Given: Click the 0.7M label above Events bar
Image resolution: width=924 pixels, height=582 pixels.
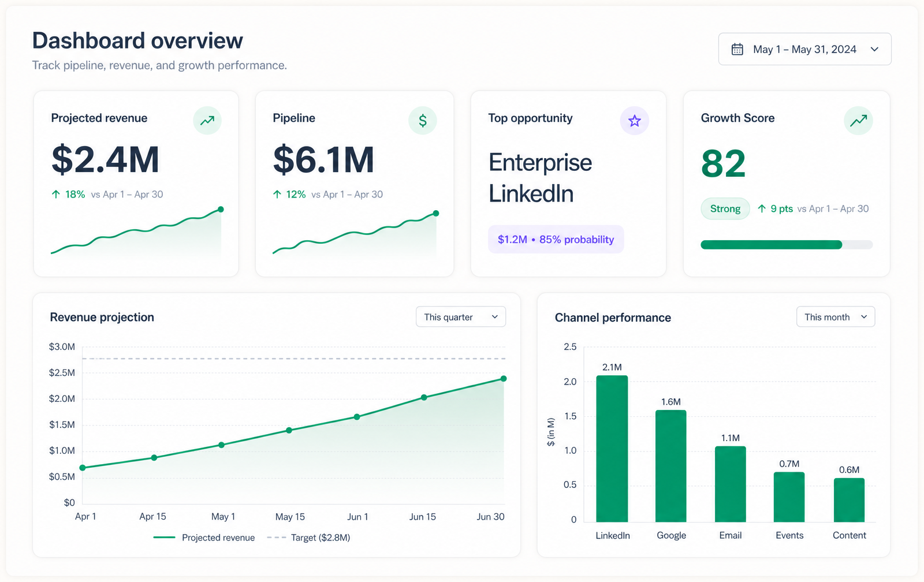Looking at the screenshot, I should click(x=789, y=464).
